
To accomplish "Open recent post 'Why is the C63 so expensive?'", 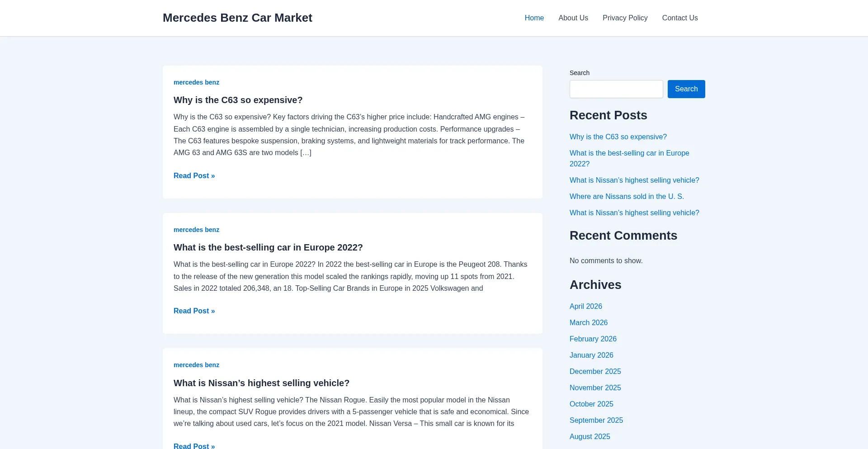I will click(x=618, y=137).
